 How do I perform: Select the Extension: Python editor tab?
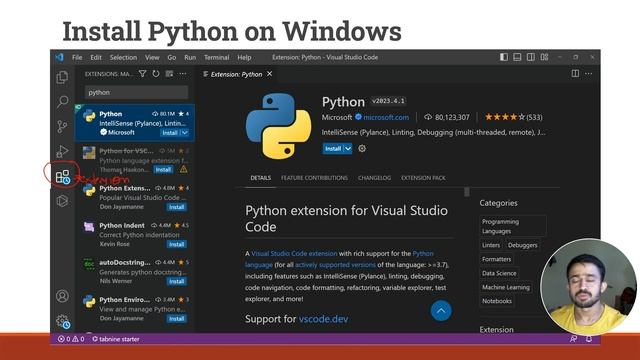coord(236,74)
